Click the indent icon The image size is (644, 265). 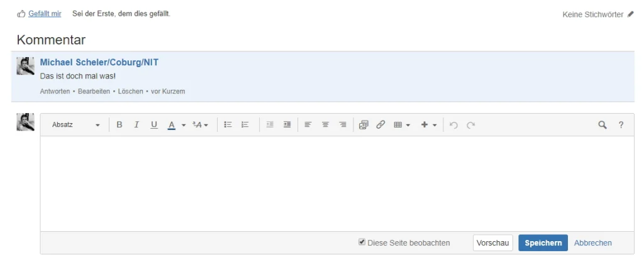coord(287,125)
